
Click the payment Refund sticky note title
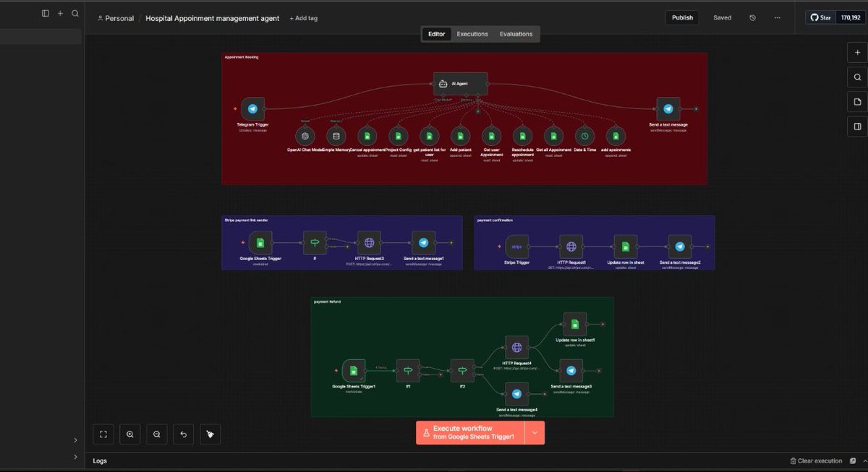[328, 301]
